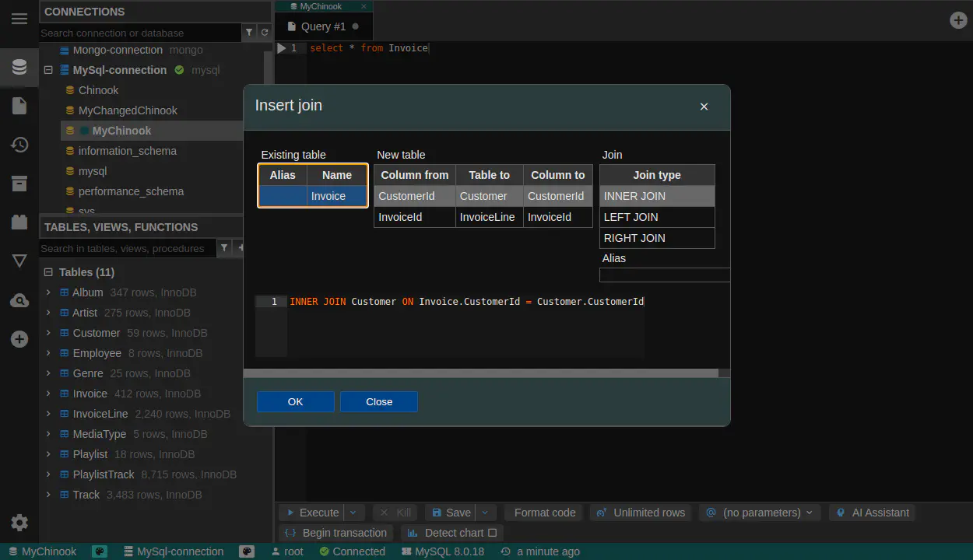Image resolution: width=973 pixels, height=560 pixels.
Task: Click the Execute button
Action: (x=311, y=513)
